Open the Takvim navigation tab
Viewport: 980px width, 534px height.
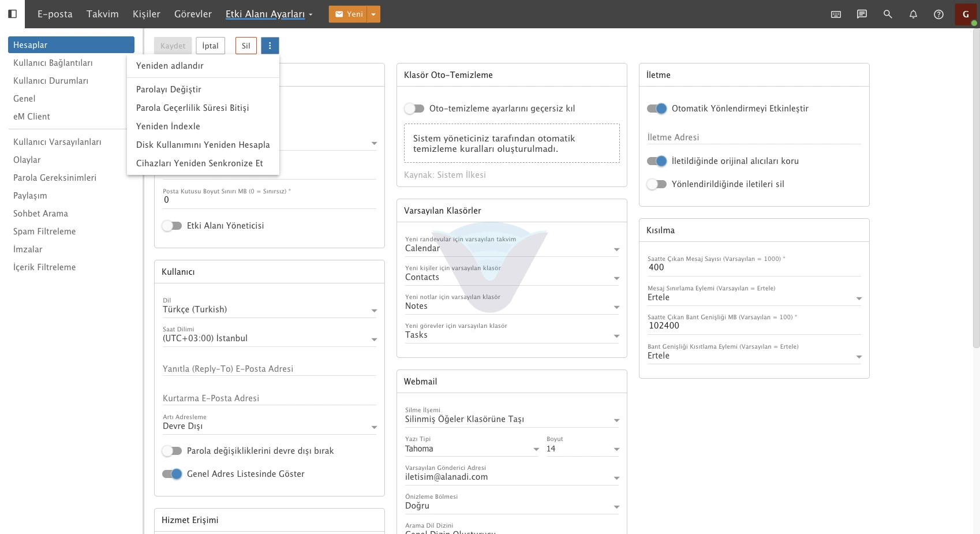click(x=103, y=14)
